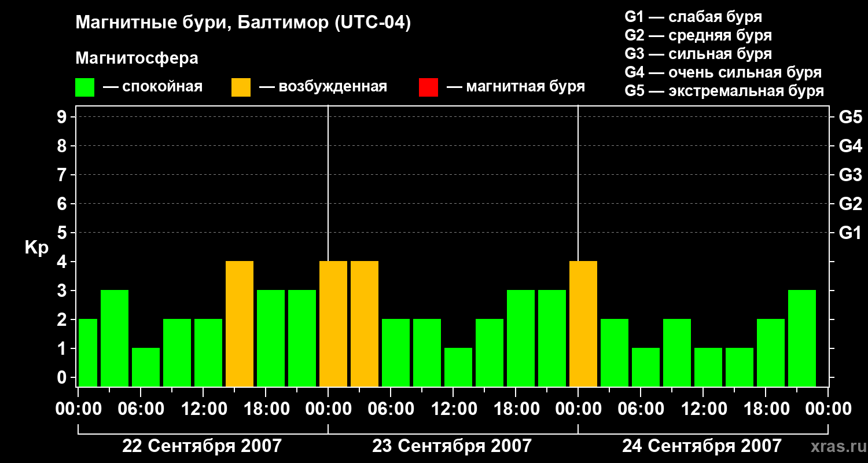Select 'G5 — экстремальная буря' description
This screenshot has height=463, width=868.
tap(724, 91)
